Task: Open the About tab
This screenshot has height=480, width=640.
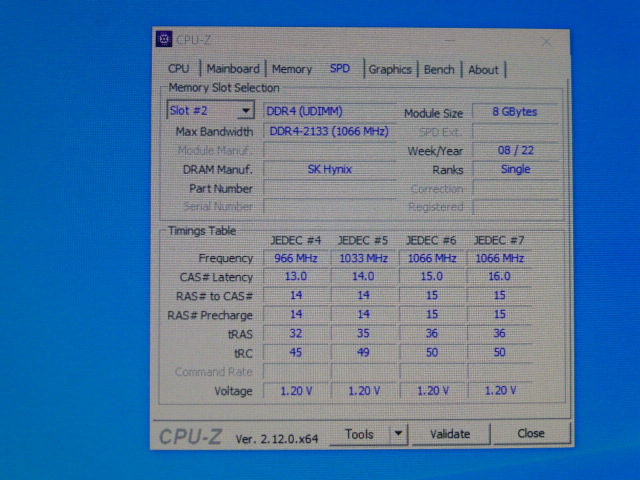Action: [x=483, y=70]
